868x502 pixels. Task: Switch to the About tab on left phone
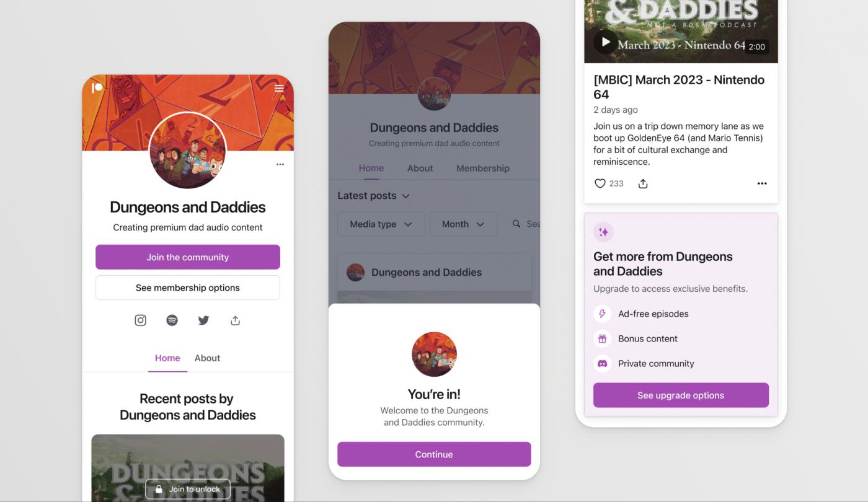[207, 358]
